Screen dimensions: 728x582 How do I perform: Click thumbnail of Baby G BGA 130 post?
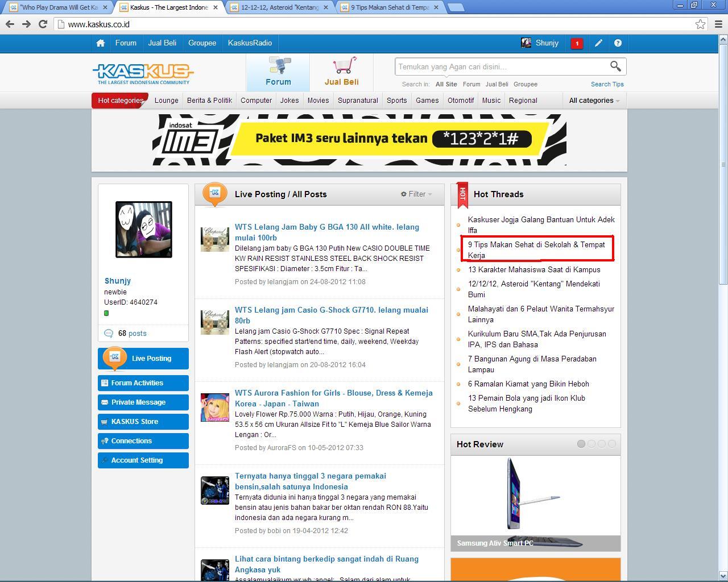(215, 239)
